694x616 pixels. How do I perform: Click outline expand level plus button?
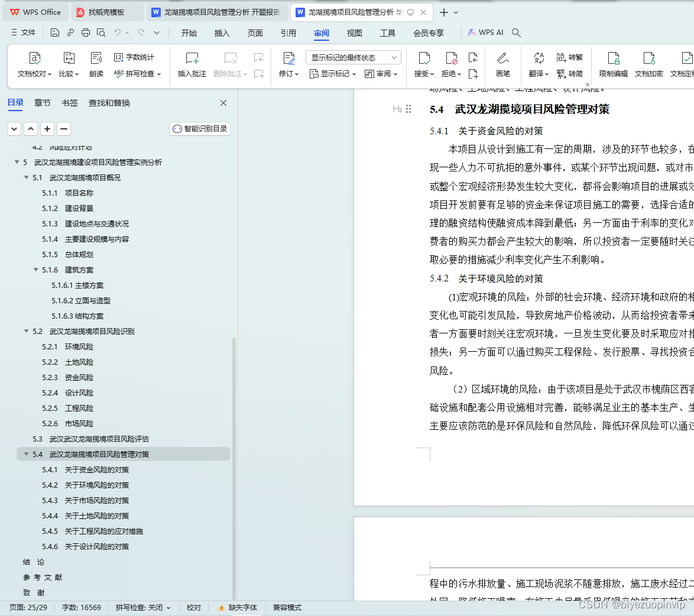coord(47,129)
